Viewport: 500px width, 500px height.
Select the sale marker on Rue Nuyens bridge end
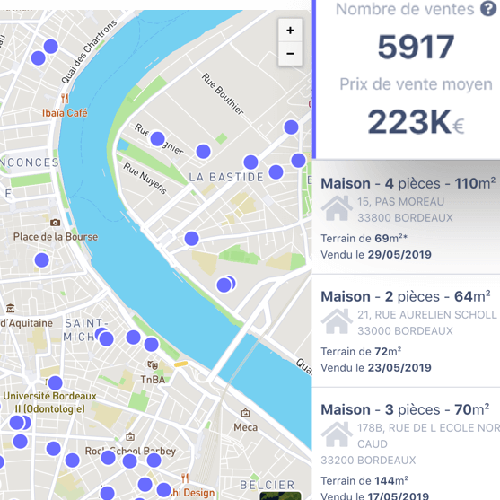(x=191, y=239)
